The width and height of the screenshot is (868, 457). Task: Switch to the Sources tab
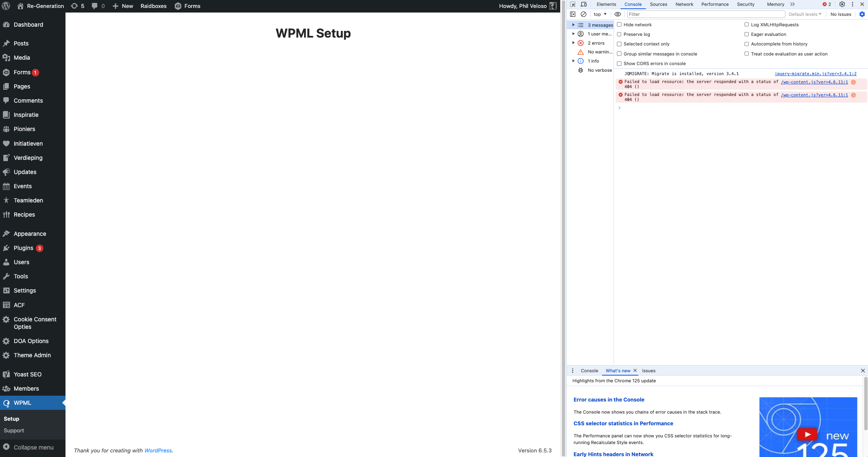[659, 4]
